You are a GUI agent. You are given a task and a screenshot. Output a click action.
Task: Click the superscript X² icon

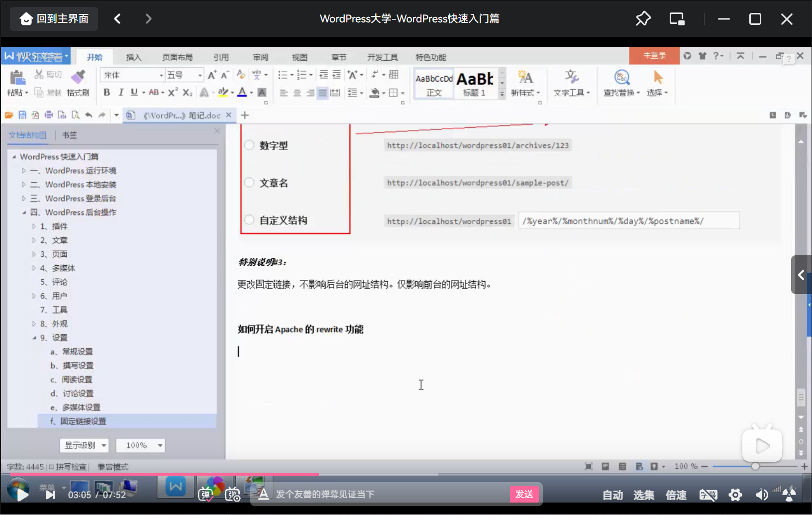coord(173,93)
